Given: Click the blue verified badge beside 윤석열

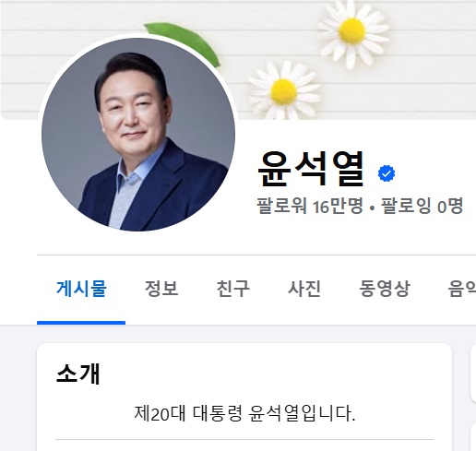Looking at the screenshot, I should pos(387,173).
